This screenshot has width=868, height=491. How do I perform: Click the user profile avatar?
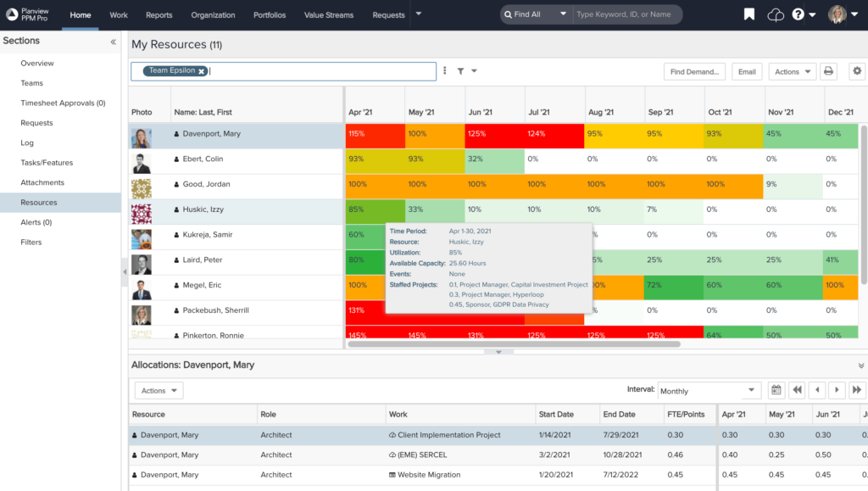[x=837, y=14]
